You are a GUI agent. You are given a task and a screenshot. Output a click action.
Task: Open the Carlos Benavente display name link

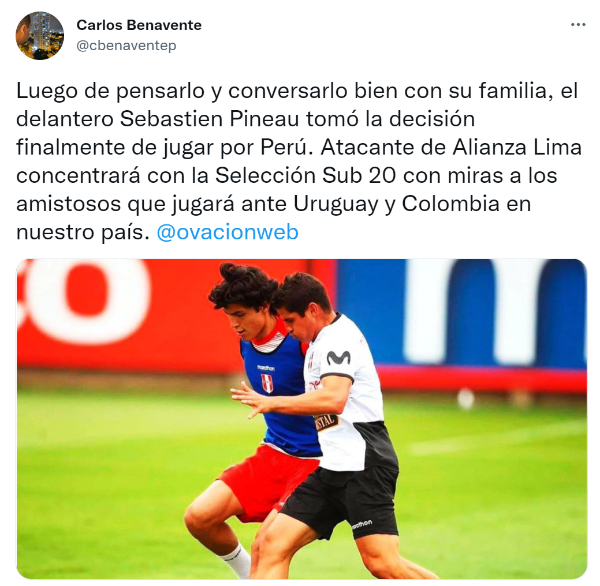pyautogui.click(x=139, y=25)
